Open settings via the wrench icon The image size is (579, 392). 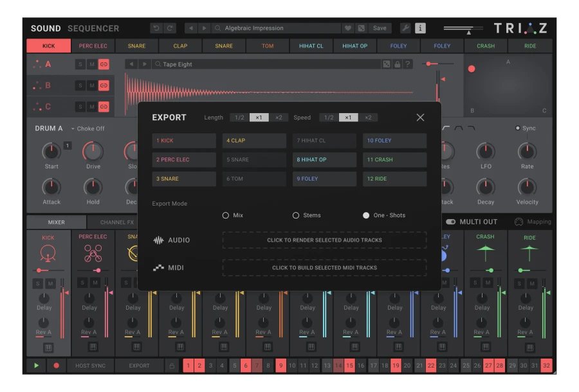tap(405, 28)
